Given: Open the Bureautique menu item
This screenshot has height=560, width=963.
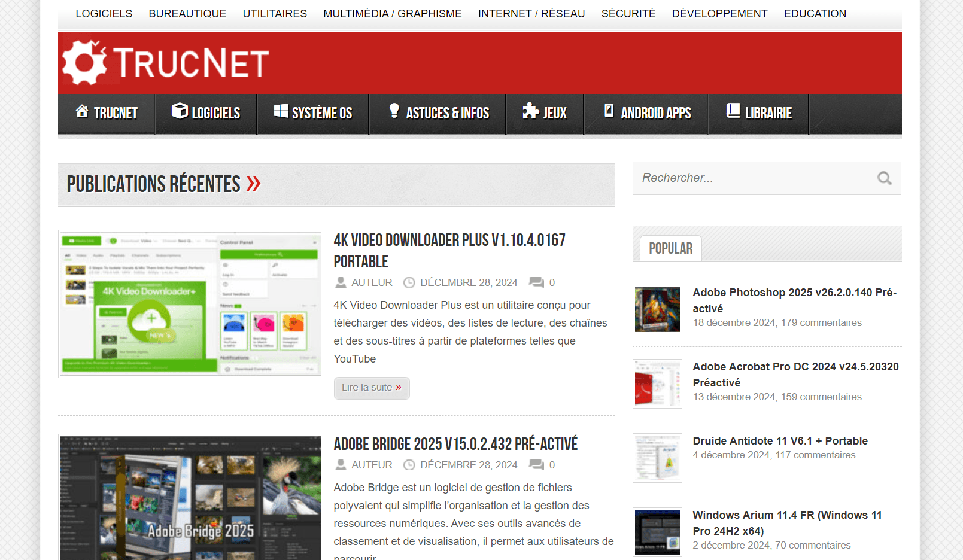Looking at the screenshot, I should pos(187,13).
